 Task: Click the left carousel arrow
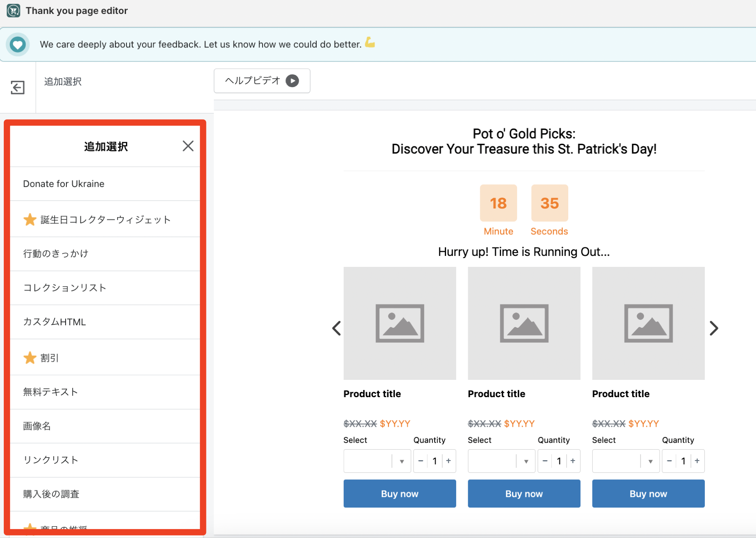pos(336,328)
